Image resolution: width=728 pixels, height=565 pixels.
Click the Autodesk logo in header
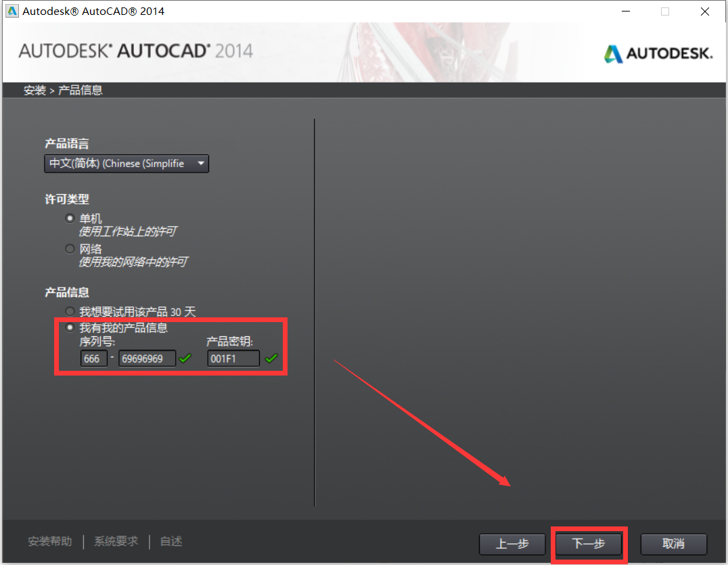[x=658, y=54]
